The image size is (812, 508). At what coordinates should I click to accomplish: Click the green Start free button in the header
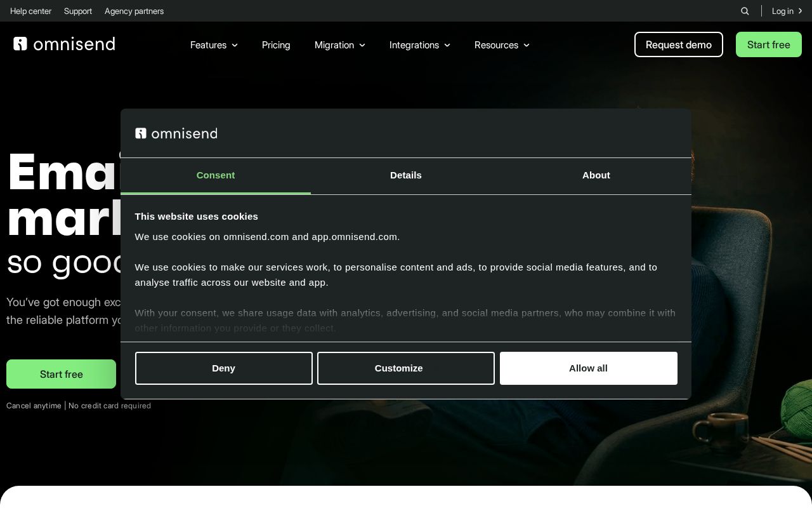tap(768, 44)
